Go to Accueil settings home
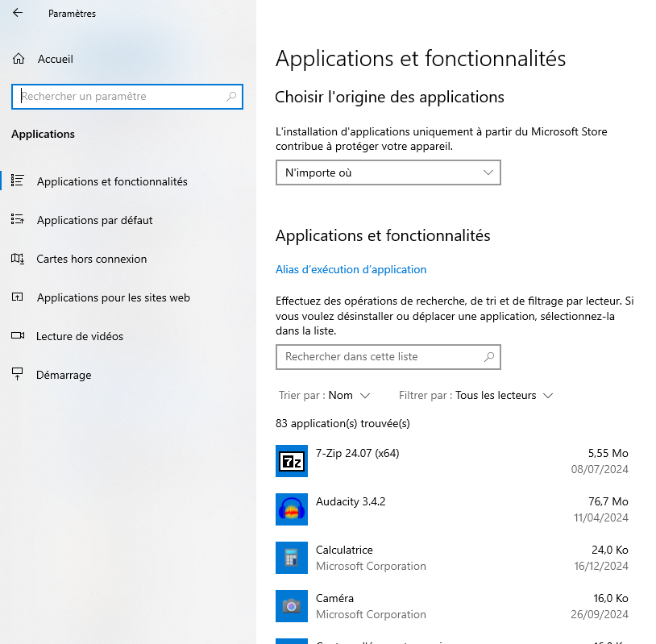656x644 pixels. (x=56, y=59)
